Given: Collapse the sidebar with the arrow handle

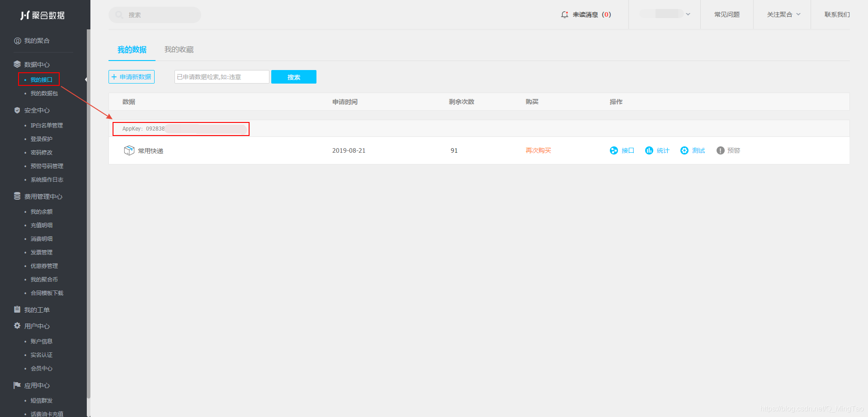Looking at the screenshot, I should (x=86, y=80).
